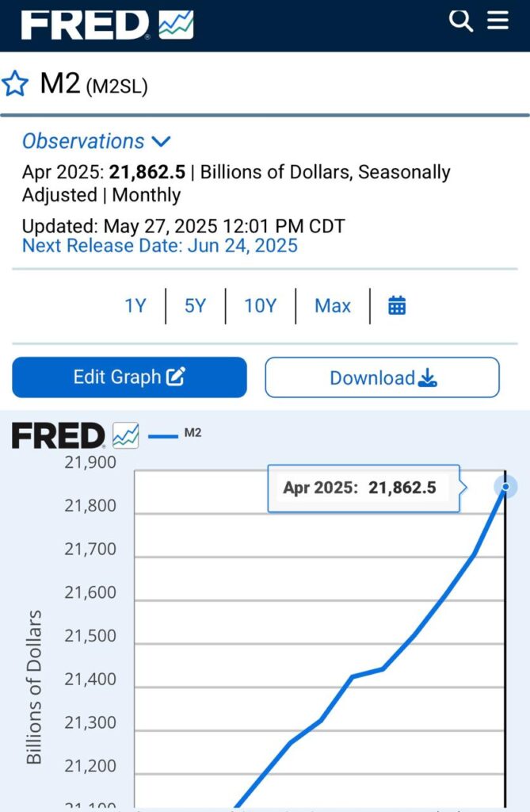Viewport: 530px width, 812px height.
Task: Click the Download button
Action: click(x=383, y=377)
